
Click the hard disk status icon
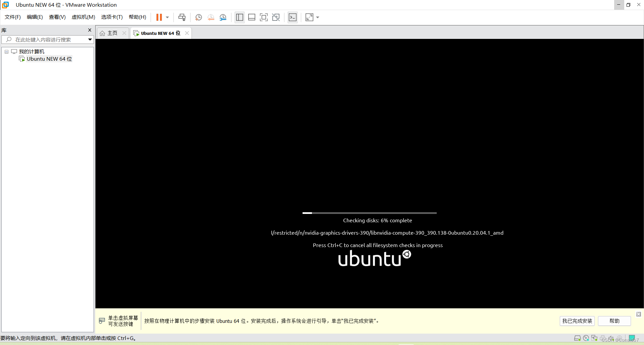[577, 338]
